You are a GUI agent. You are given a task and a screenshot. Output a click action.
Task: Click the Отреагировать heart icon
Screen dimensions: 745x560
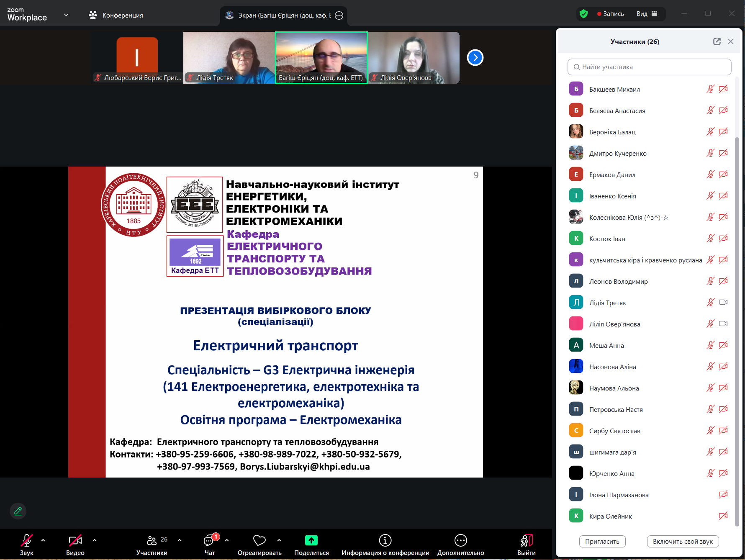(259, 540)
